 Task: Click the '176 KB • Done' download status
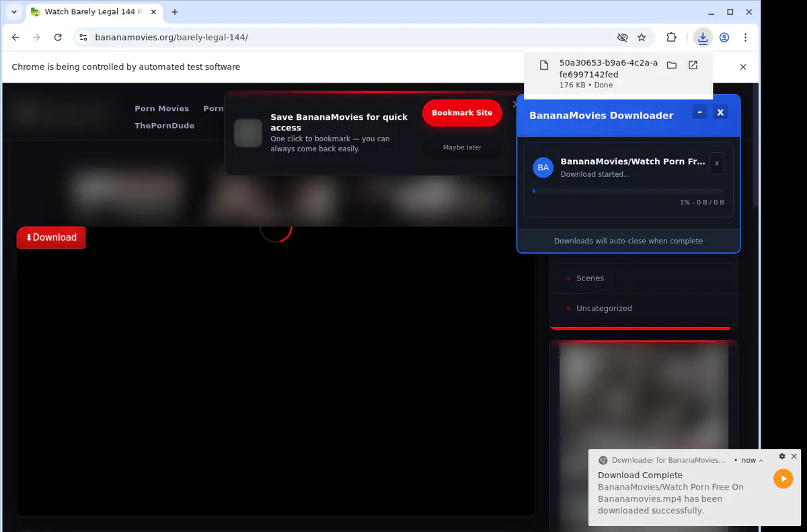pyautogui.click(x=586, y=85)
